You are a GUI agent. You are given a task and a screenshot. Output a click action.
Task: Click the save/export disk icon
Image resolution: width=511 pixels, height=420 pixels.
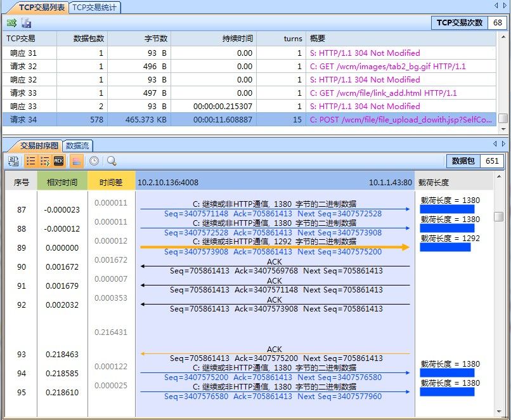tap(26, 23)
